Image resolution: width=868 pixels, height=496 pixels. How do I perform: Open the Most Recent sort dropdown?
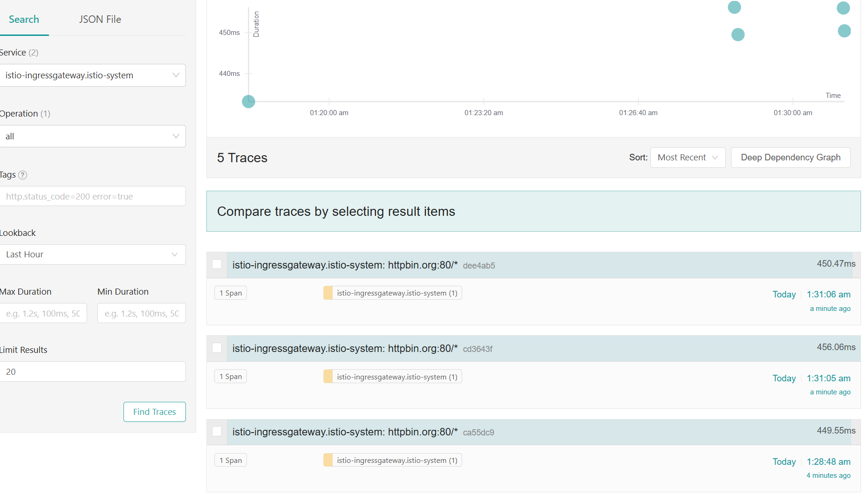click(687, 158)
